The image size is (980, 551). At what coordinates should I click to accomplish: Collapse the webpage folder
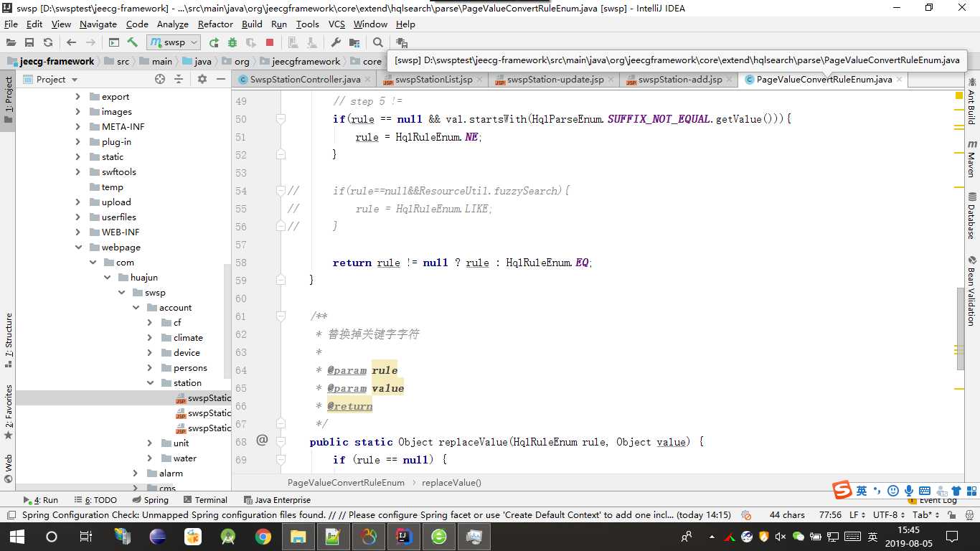(x=78, y=247)
